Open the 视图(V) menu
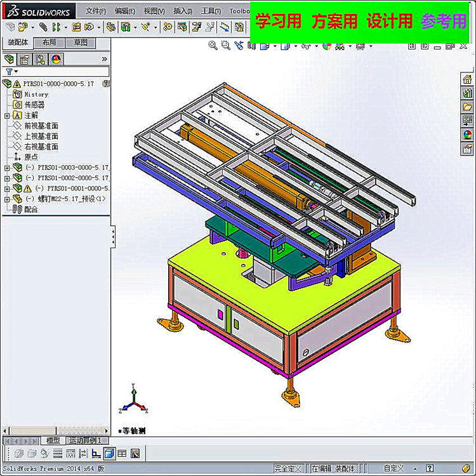Image resolution: width=476 pixels, height=476 pixels. (x=154, y=11)
